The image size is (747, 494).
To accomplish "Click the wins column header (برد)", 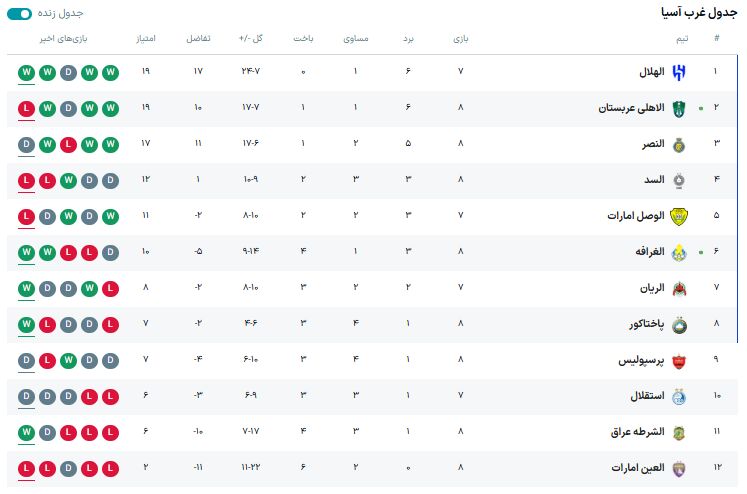I will (x=408, y=38).
